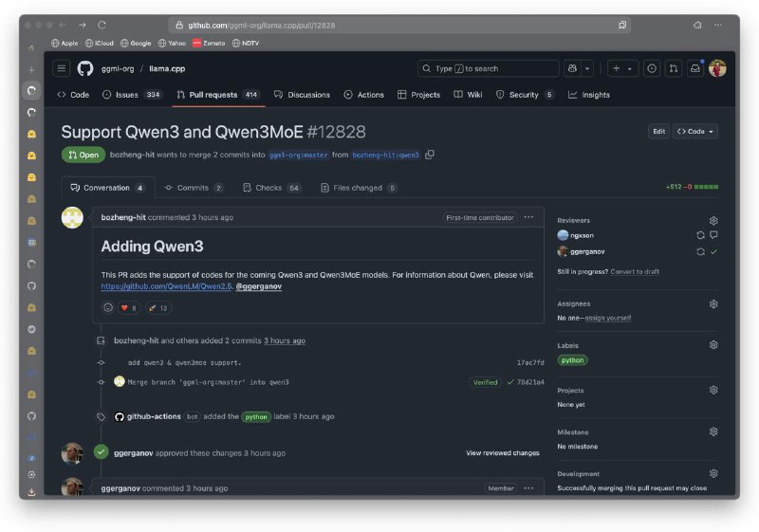Open the notifications inbox icon
This screenshot has height=532, width=759.
click(695, 68)
